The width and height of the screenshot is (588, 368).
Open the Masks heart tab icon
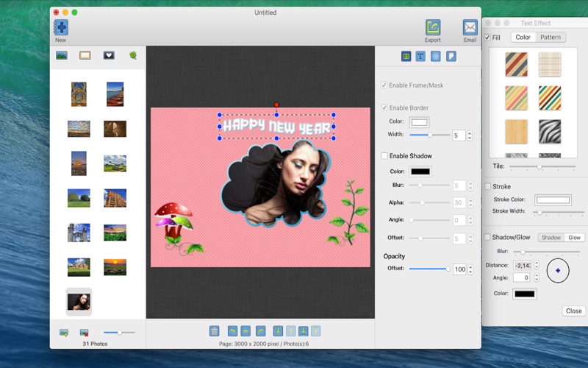click(109, 56)
